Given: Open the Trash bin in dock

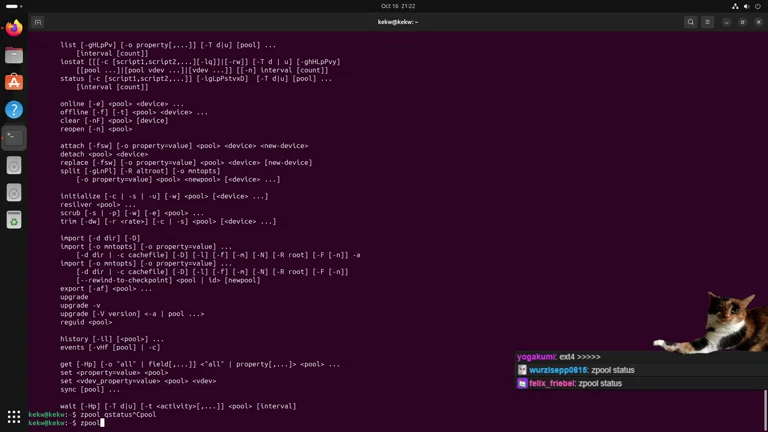Looking at the screenshot, I should [x=14, y=220].
